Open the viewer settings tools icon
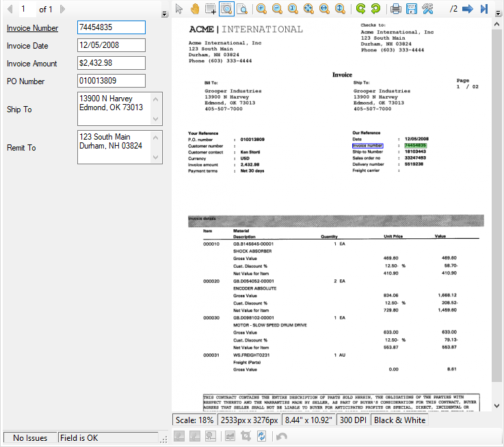 coord(428,9)
